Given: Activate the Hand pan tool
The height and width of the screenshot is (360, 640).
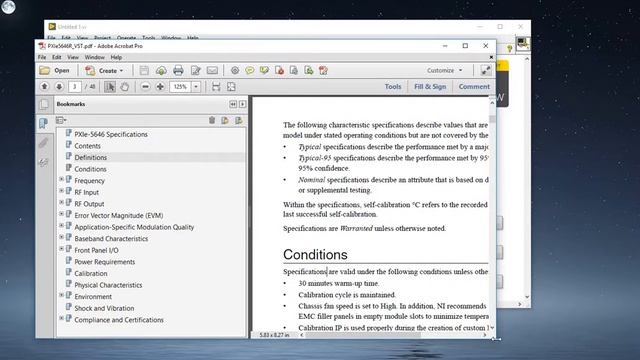Looking at the screenshot, I should [x=124, y=87].
